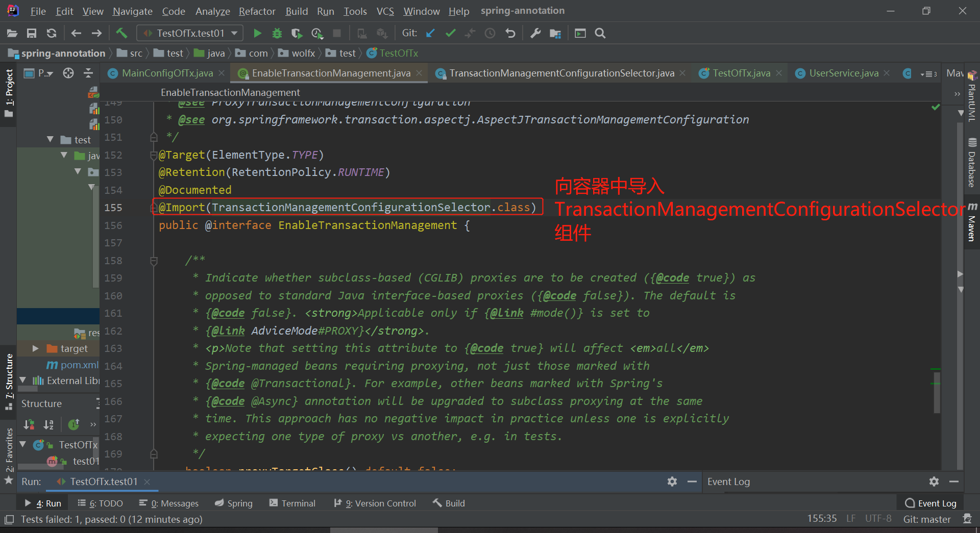Open the Spring tool window
980x533 pixels.
(234, 503)
